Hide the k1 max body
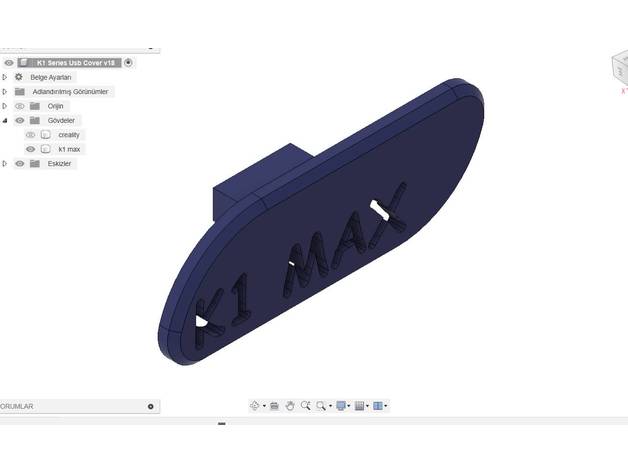The image size is (628, 472). pos(30,149)
